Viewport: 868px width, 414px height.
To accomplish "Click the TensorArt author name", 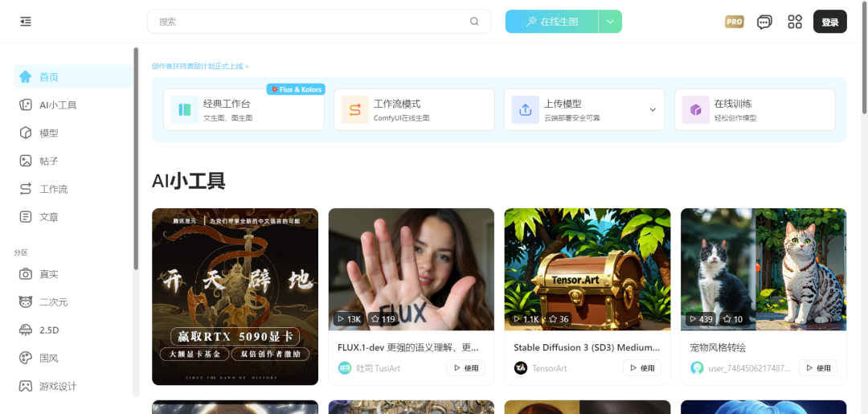I will (x=550, y=368).
